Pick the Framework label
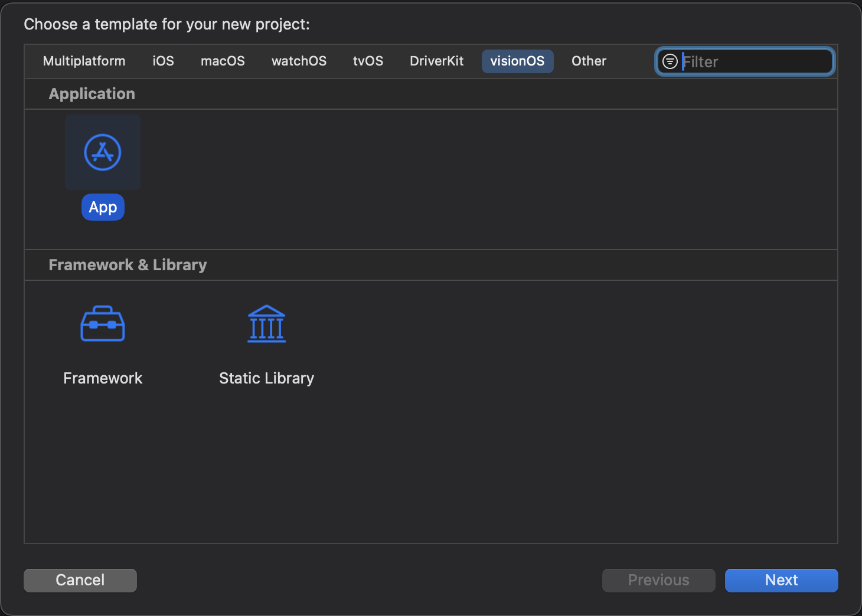Viewport: 862px width, 616px height. [x=103, y=378]
